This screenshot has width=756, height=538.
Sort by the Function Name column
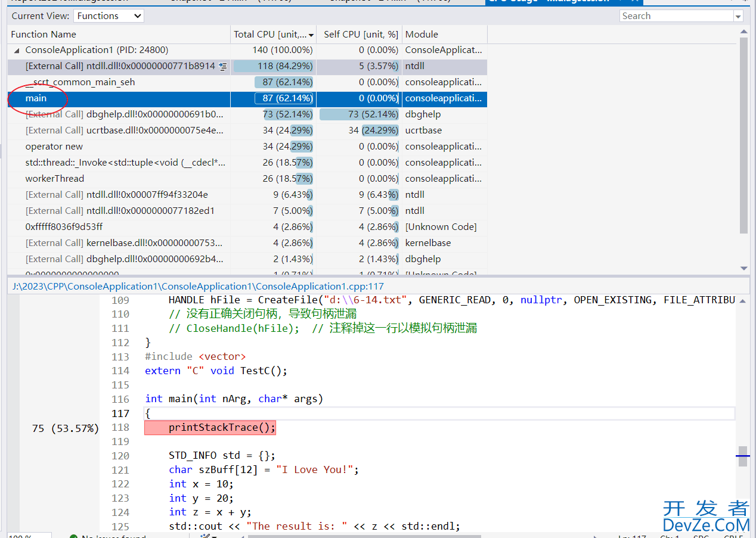(119, 35)
